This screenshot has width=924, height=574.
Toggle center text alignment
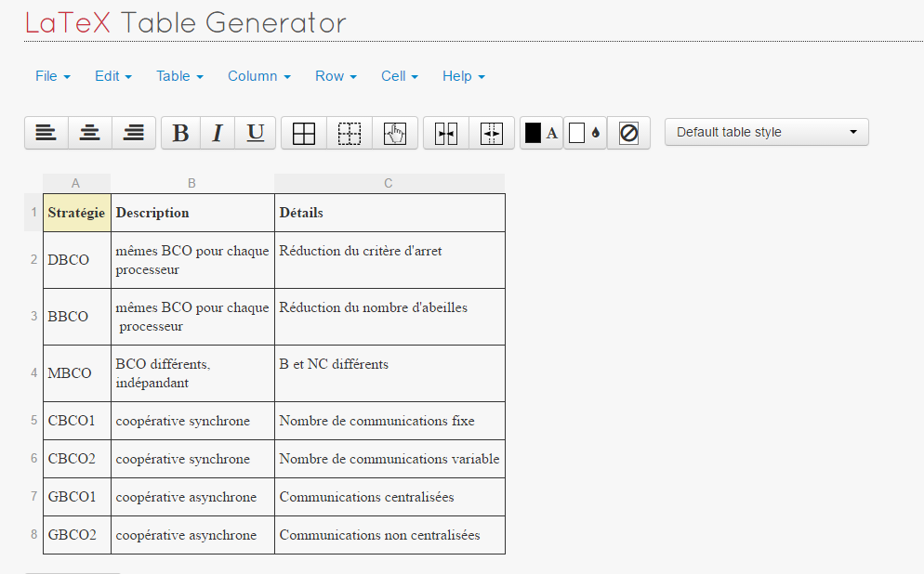coord(89,132)
